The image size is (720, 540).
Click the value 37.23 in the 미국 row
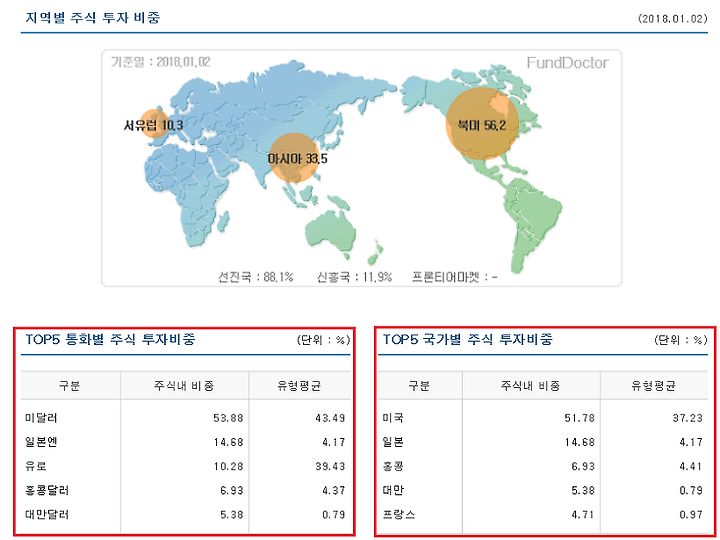[x=687, y=418]
